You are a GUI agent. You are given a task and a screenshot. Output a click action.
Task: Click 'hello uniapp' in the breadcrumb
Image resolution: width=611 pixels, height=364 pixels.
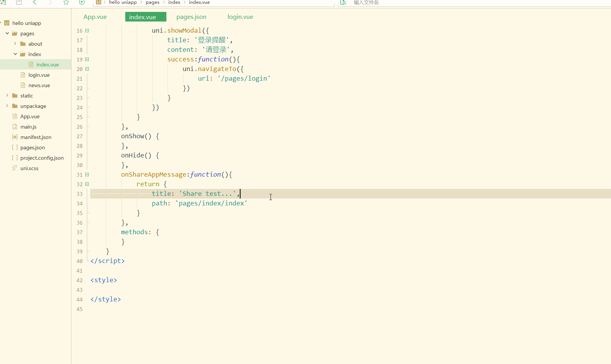point(123,2)
